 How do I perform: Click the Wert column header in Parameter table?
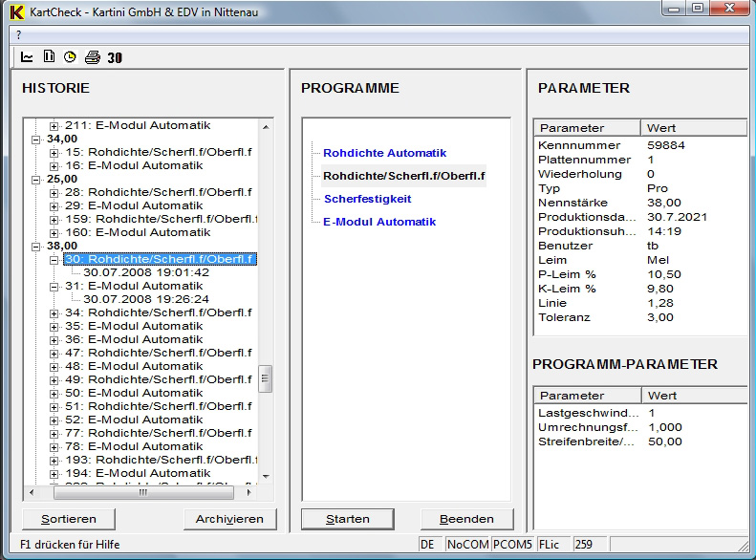[693, 128]
